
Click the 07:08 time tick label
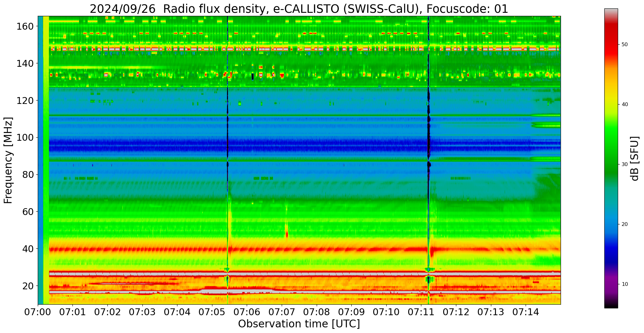[317, 312]
